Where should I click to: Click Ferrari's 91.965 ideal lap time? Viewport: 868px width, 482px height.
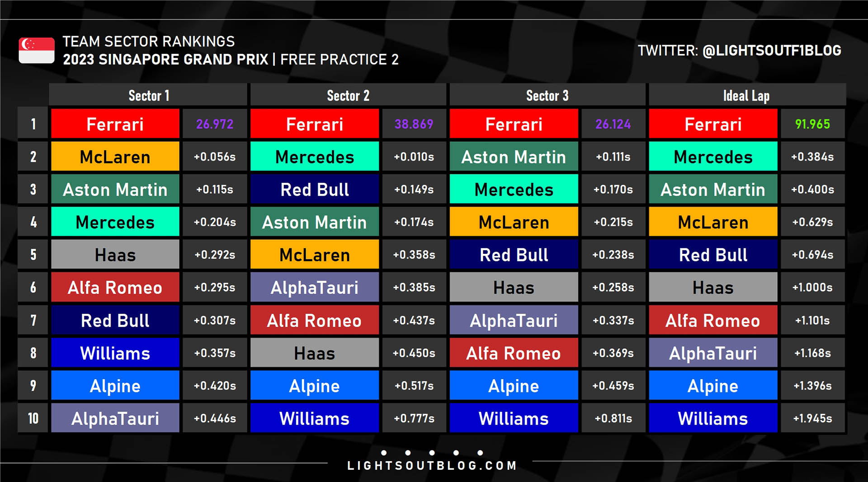(812, 124)
